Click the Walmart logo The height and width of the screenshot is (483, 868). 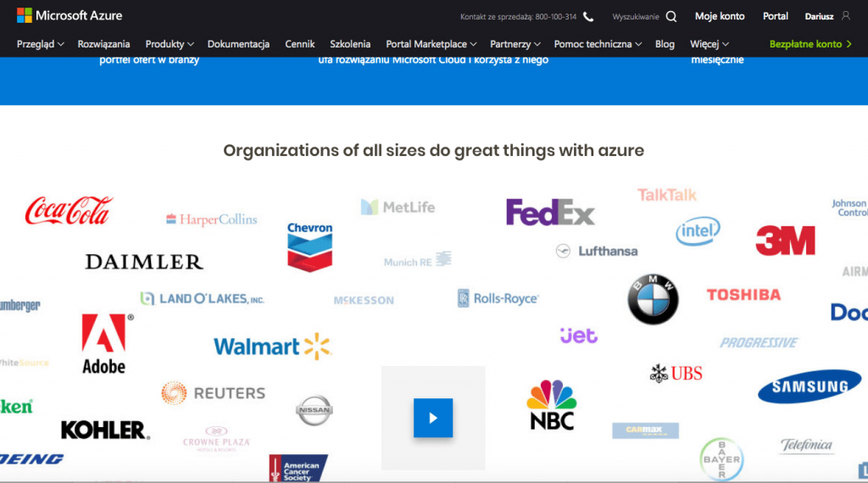272,347
